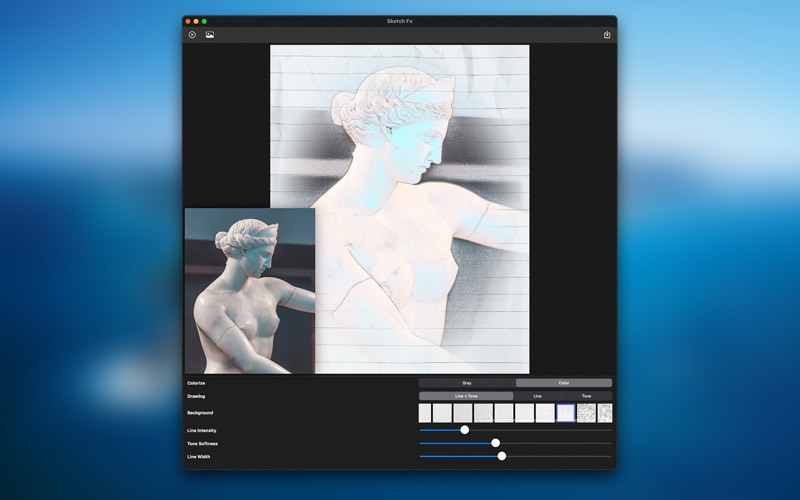Select the Line drawing mode
Screen dimensions: 800x500
(537, 396)
